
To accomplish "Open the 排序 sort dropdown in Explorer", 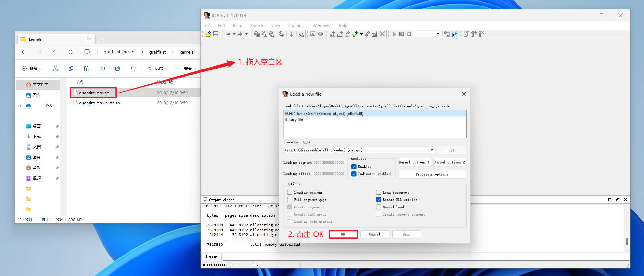I will point(157,69).
